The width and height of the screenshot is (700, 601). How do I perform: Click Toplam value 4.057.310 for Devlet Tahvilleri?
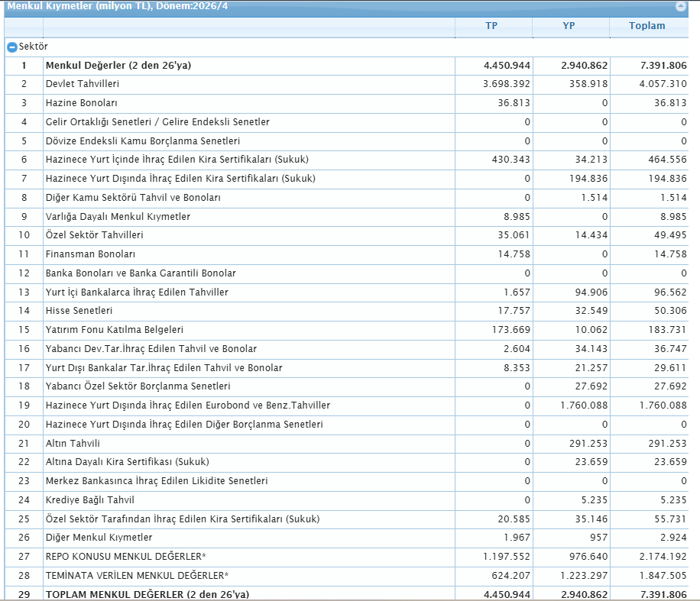click(x=663, y=84)
